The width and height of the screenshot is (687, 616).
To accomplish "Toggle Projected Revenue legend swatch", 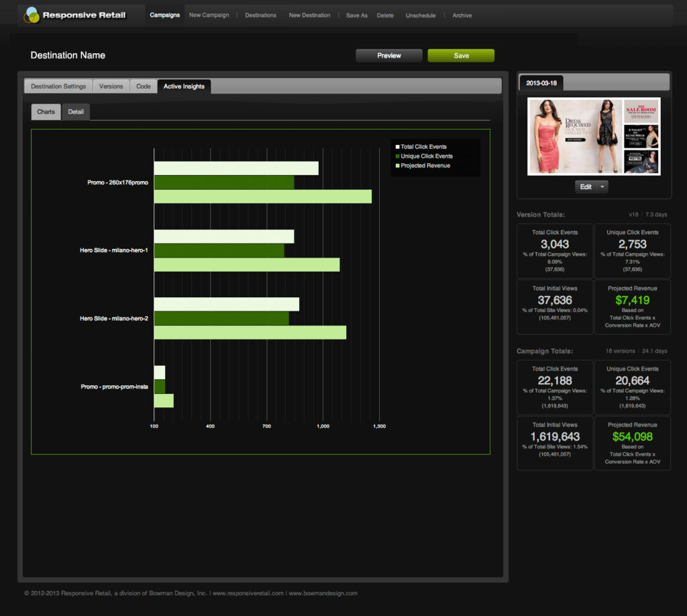I will tap(397, 166).
